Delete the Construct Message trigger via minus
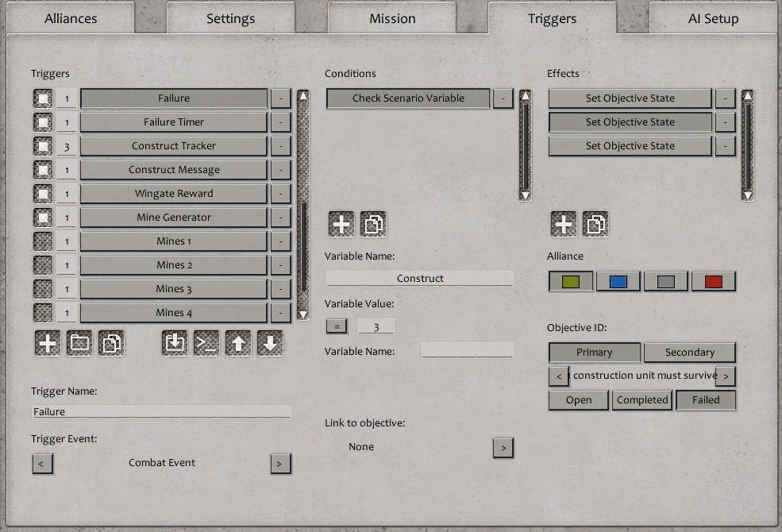The image size is (782, 532). [281, 170]
